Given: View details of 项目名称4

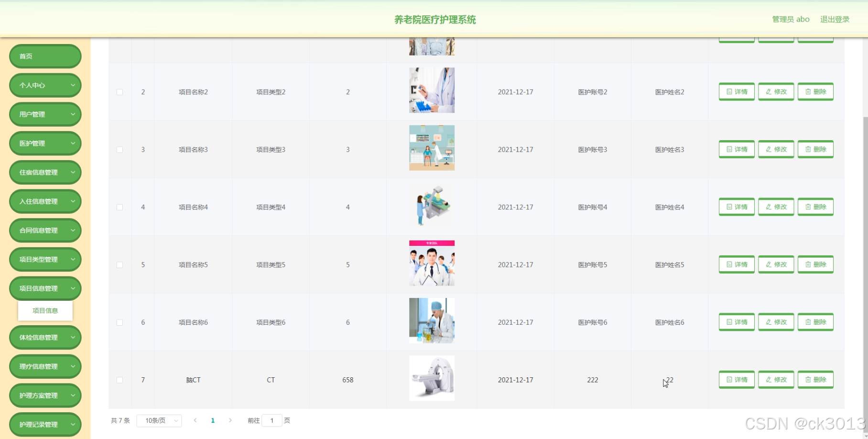Looking at the screenshot, I should point(737,207).
